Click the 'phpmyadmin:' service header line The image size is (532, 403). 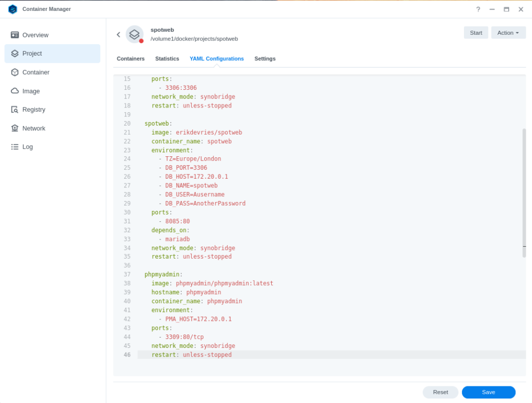tap(164, 274)
